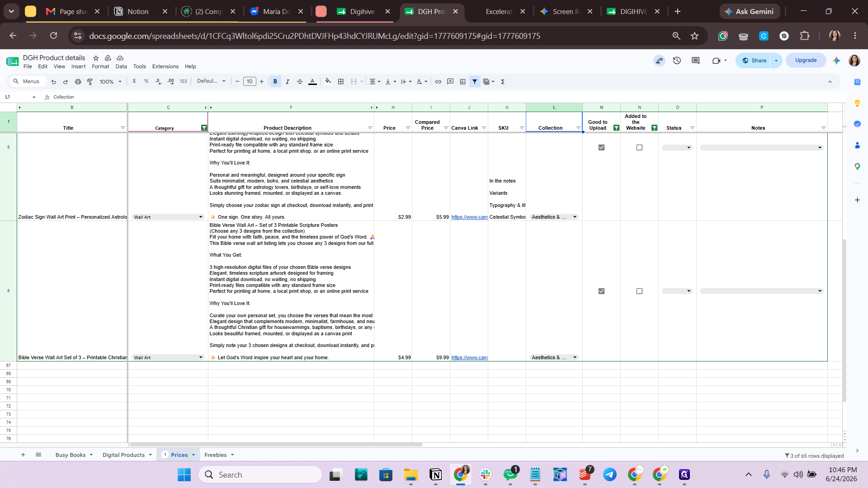The height and width of the screenshot is (488, 868).
Task: Click the italic formatting icon
Action: (x=287, y=81)
